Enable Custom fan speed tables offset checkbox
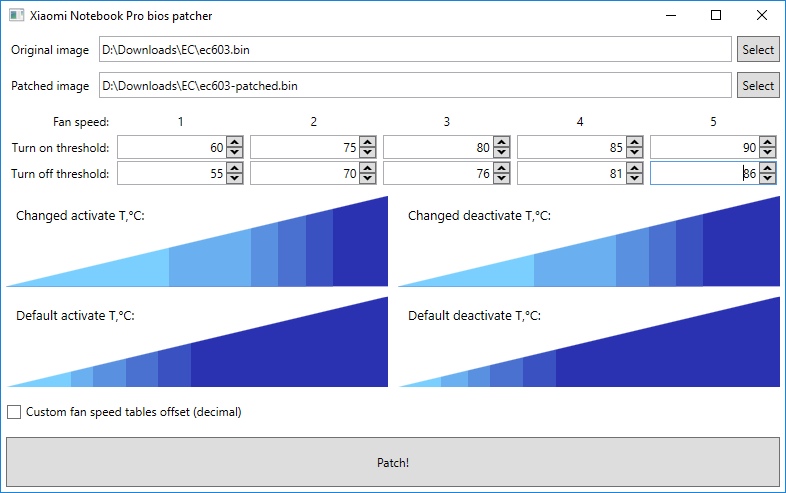 (x=14, y=412)
